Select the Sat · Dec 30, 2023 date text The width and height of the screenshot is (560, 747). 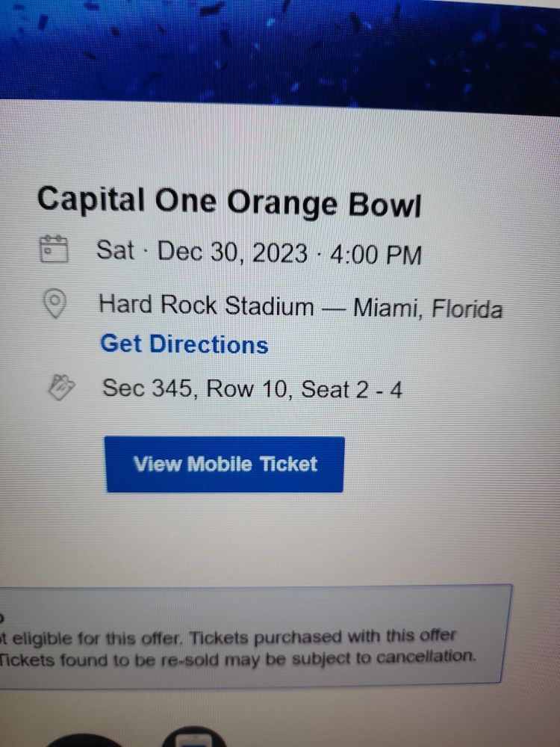click(202, 252)
